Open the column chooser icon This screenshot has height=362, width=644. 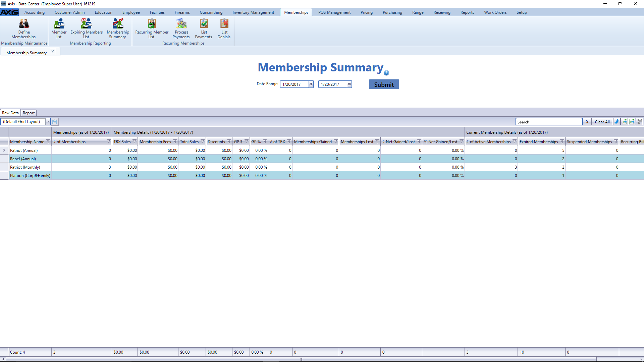(640, 122)
